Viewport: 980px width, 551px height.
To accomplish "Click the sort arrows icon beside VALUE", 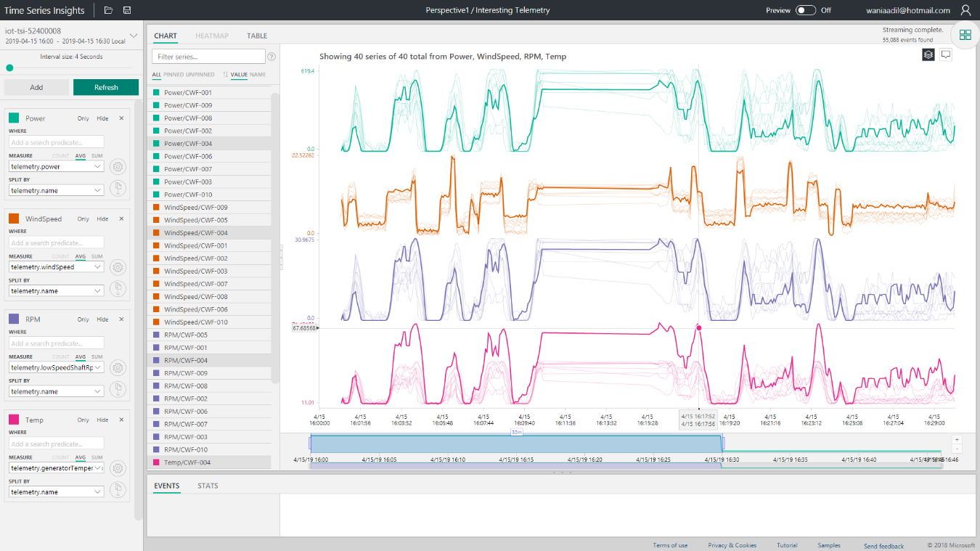I will [x=225, y=75].
